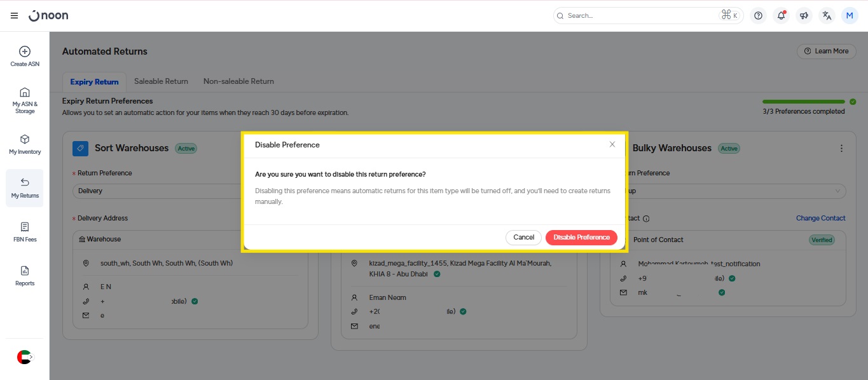Click the notifications bell icon

[781, 16]
